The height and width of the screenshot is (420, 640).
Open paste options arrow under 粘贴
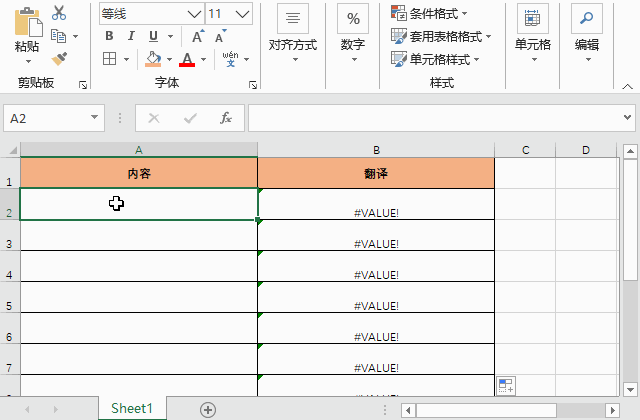click(x=28, y=62)
